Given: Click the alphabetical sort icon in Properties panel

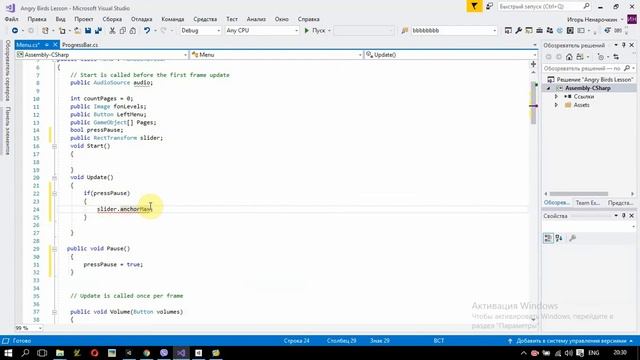Looking at the screenshot, I should point(559,238).
